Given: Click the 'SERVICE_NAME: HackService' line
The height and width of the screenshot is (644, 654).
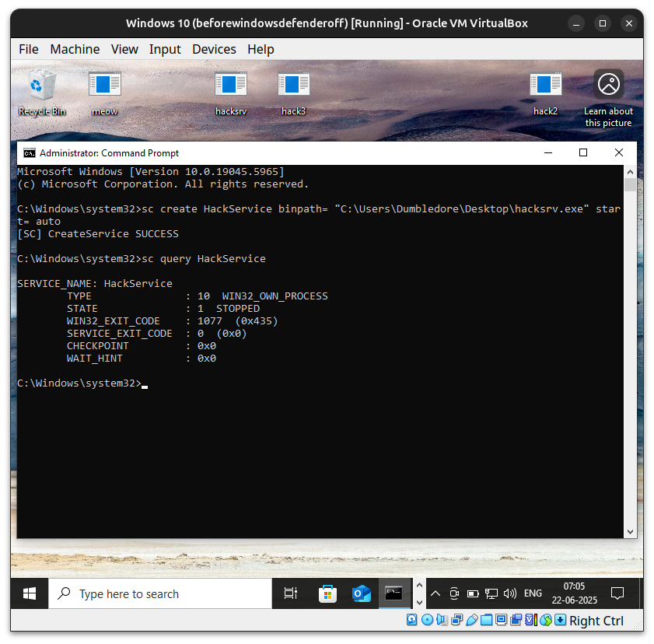Looking at the screenshot, I should point(95,284).
